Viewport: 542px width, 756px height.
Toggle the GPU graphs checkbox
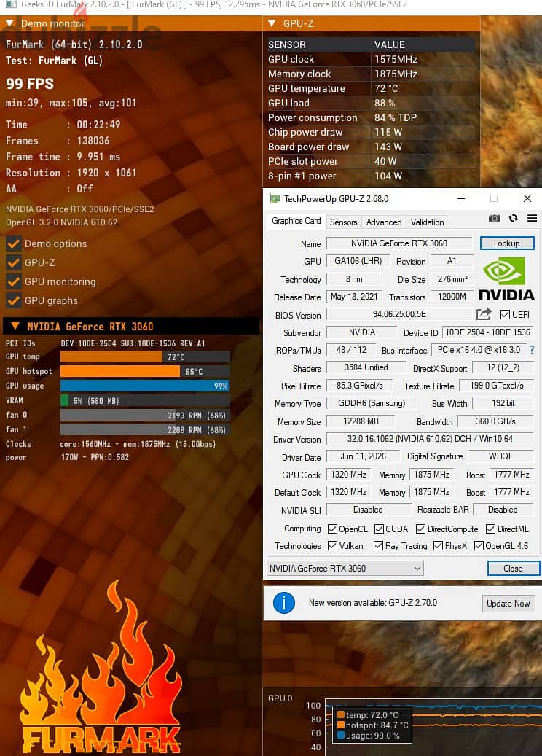tap(14, 300)
